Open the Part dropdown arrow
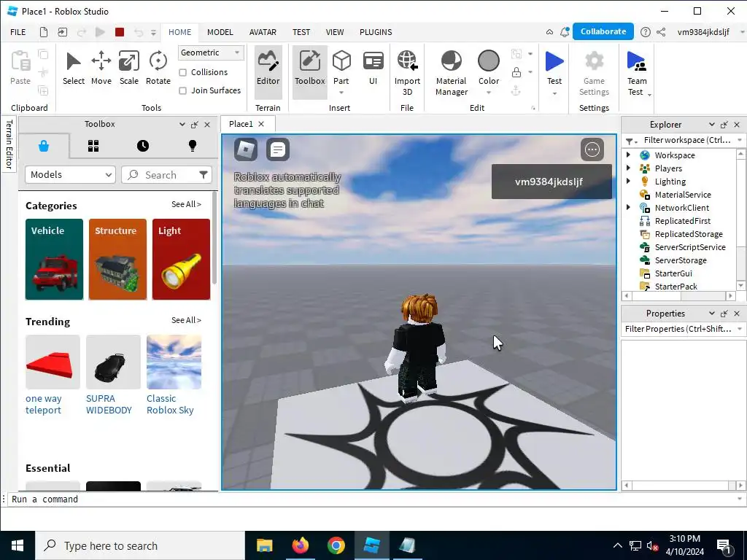The width and height of the screenshot is (747, 560). pyautogui.click(x=341, y=93)
